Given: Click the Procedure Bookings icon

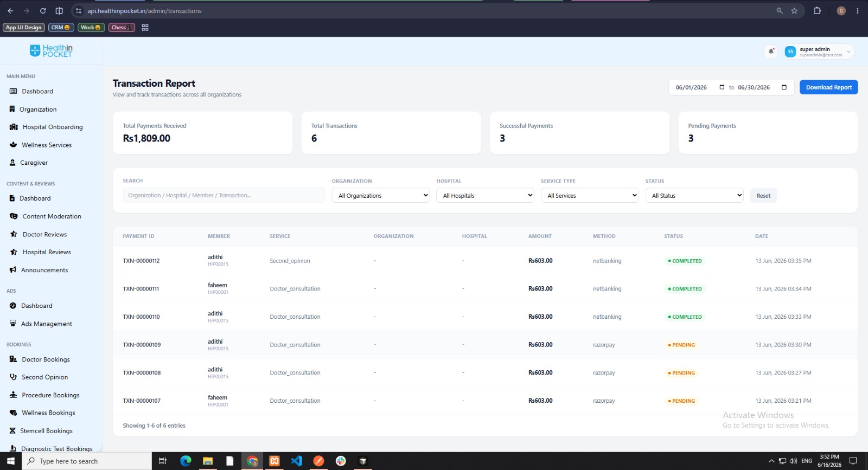Looking at the screenshot, I should point(13,395).
